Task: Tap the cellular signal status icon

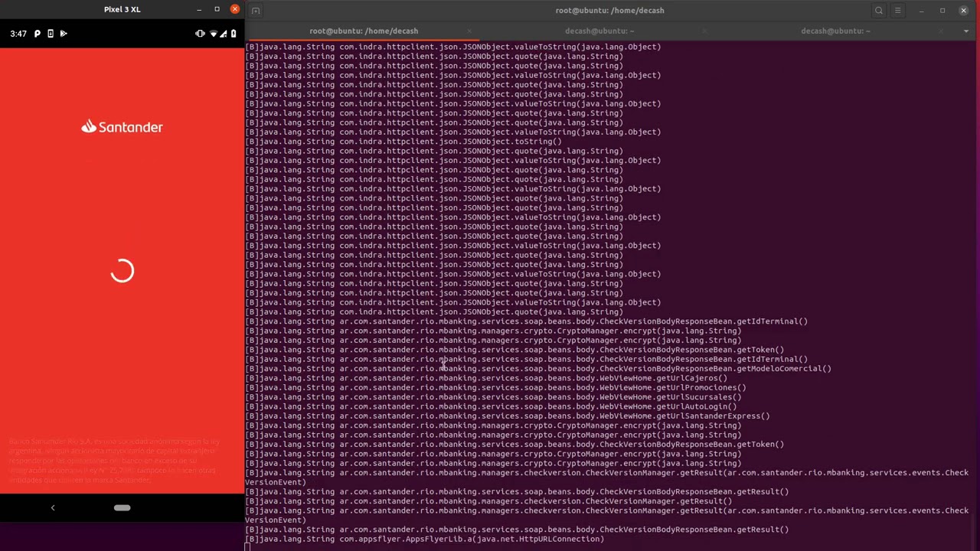Action: click(224, 34)
